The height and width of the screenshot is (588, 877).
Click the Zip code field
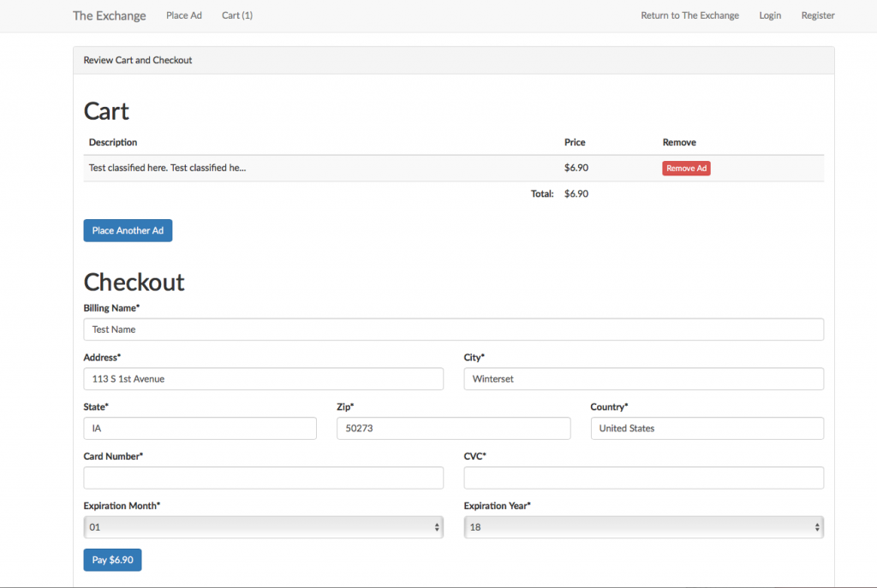click(454, 428)
